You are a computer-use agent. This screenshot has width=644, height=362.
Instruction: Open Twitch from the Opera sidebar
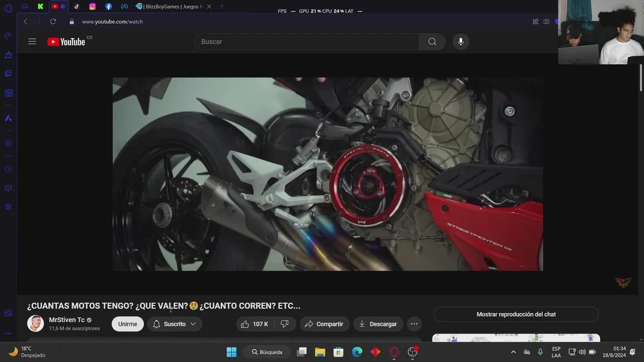tap(8, 74)
